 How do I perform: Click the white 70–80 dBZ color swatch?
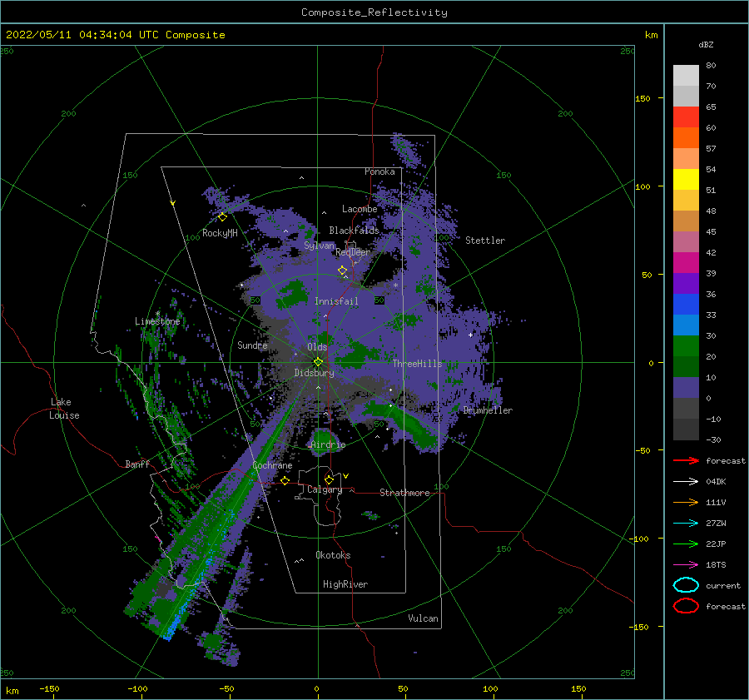[x=686, y=76]
